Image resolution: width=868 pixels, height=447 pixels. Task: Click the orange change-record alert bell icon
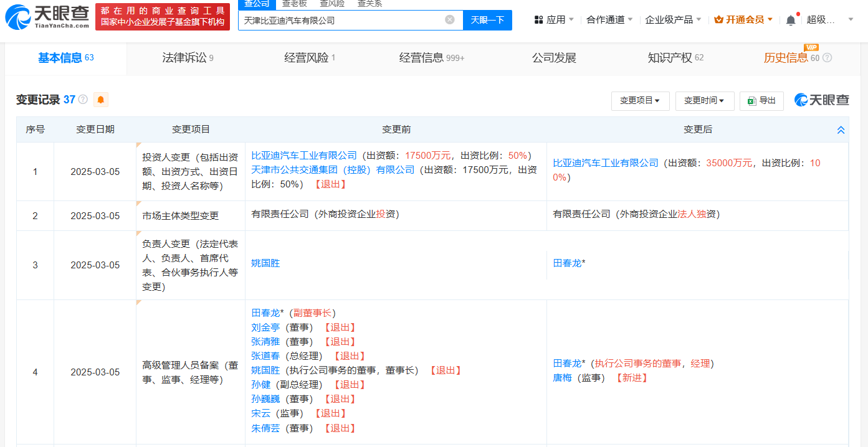coord(100,100)
